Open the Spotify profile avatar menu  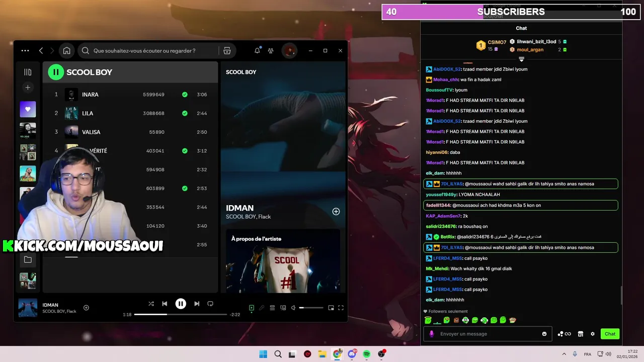click(289, 51)
